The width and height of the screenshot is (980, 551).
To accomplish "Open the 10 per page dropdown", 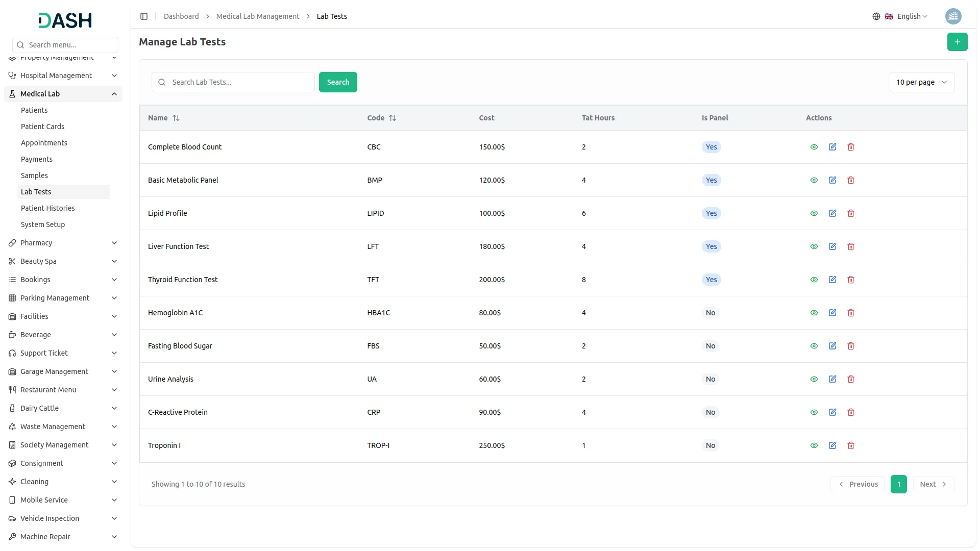I will coord(921,82).
